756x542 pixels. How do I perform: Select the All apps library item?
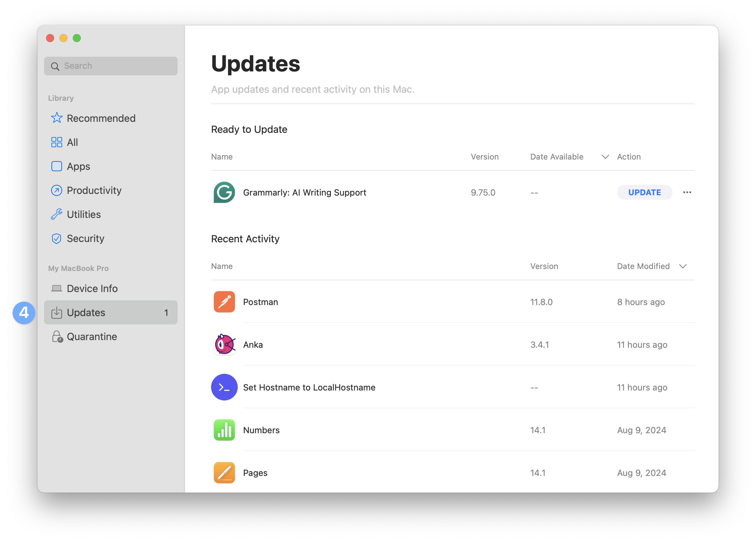pos(72,142)
